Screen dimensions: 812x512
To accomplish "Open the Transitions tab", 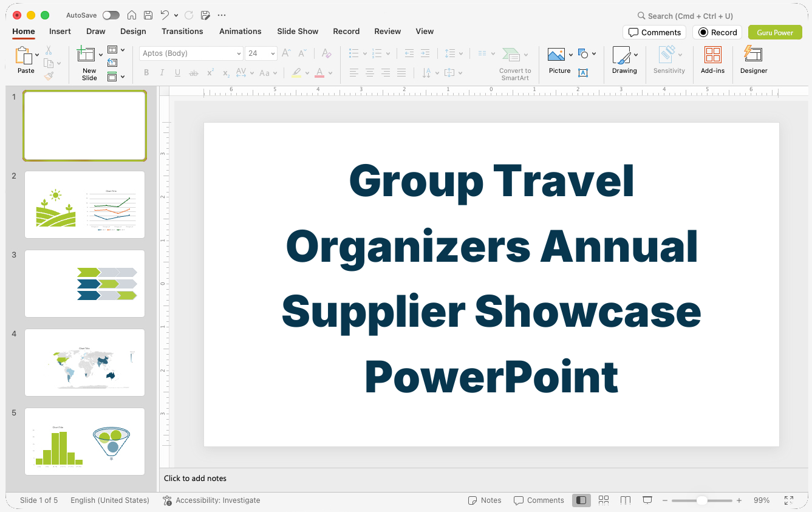I will pos(182,32).
